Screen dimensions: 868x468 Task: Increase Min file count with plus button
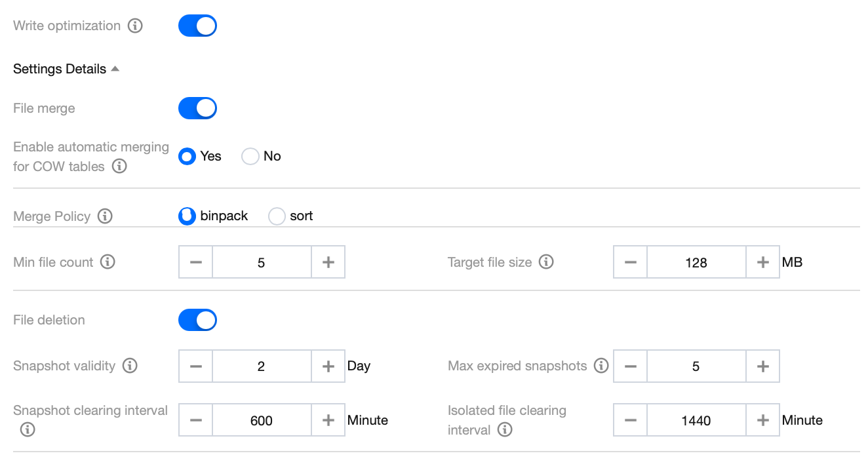pos(328,263)
